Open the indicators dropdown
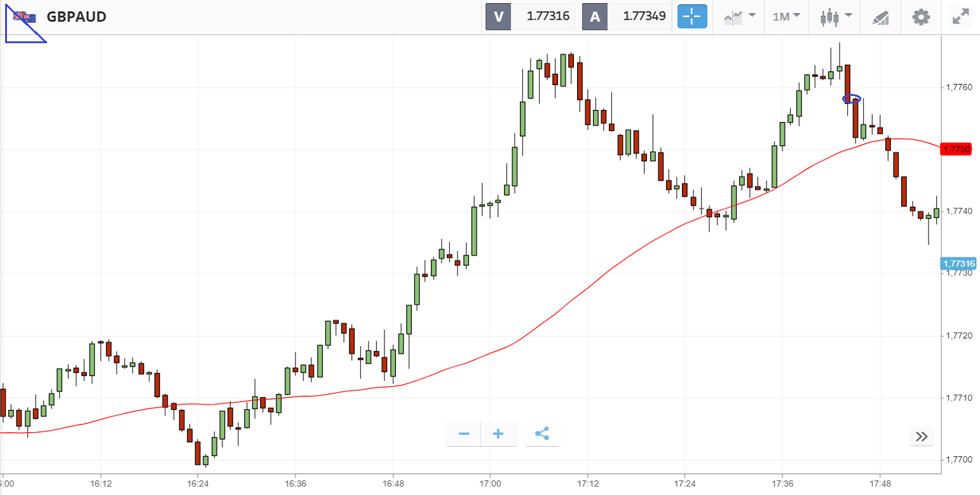The image size is (980, 495). pyautogui.click(x=740, y=17)
